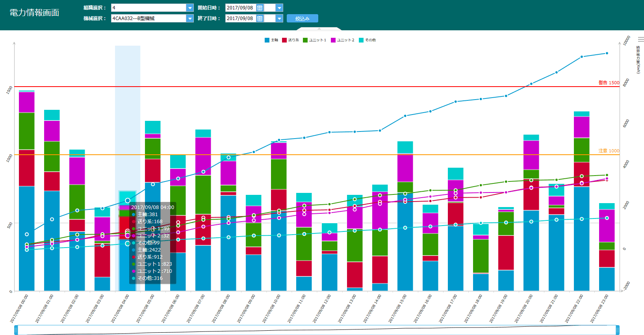Click the magenta ユニット2 segment at 02:00
The image size is (644, 335).
(77, 171)
